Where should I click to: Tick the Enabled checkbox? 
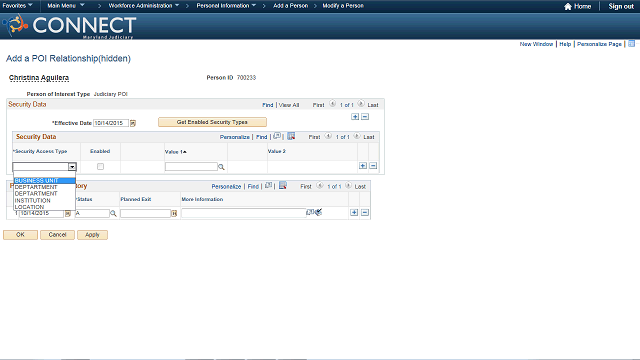(x=100, y=167)
